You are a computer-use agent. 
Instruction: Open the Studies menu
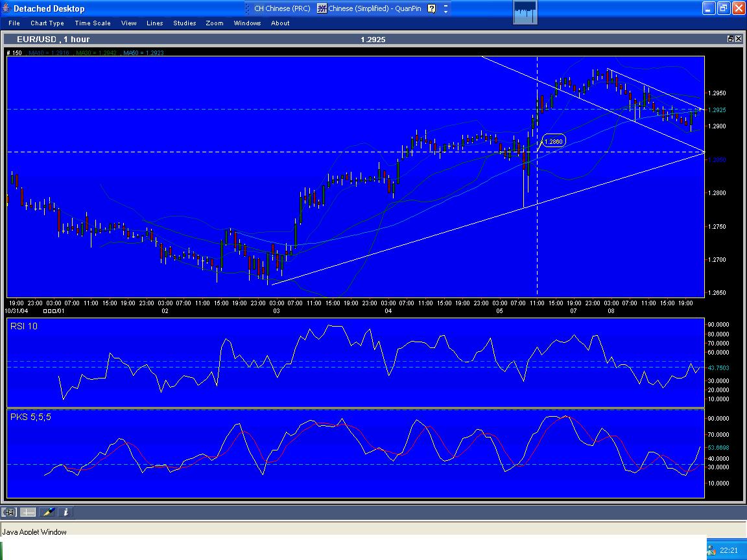point(184,23)
